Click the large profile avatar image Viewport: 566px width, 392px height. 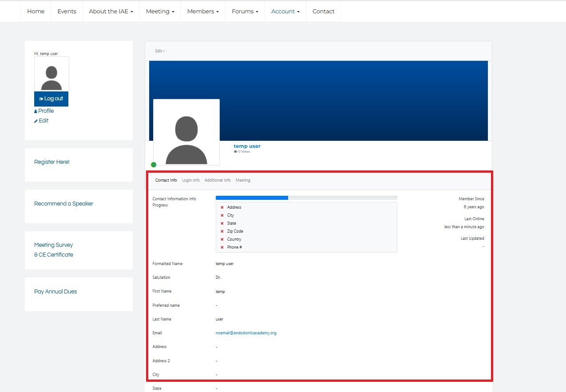pos(186,132)
